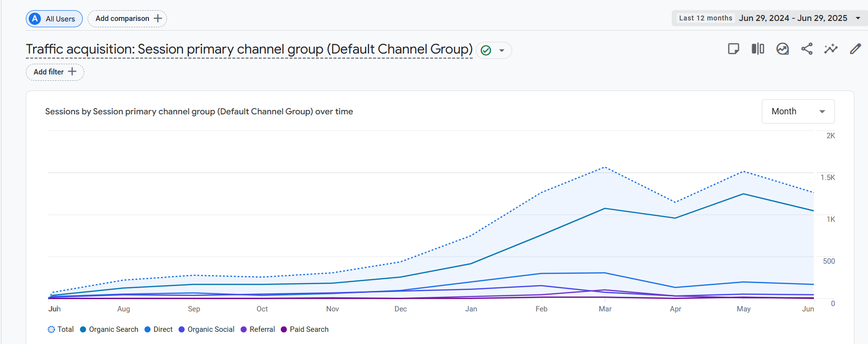This screenshot has height=344, width=868.
Task: Click the edit comparisons columns icon
Action: click(758, 49)
